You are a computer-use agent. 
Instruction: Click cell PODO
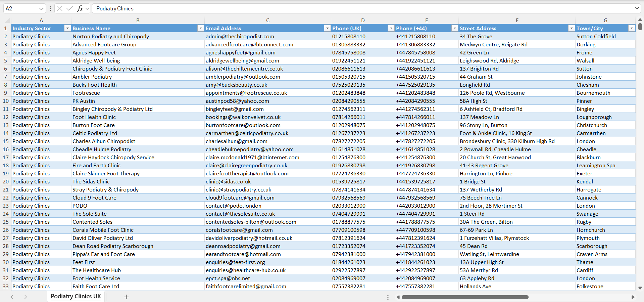click(138, 206)
